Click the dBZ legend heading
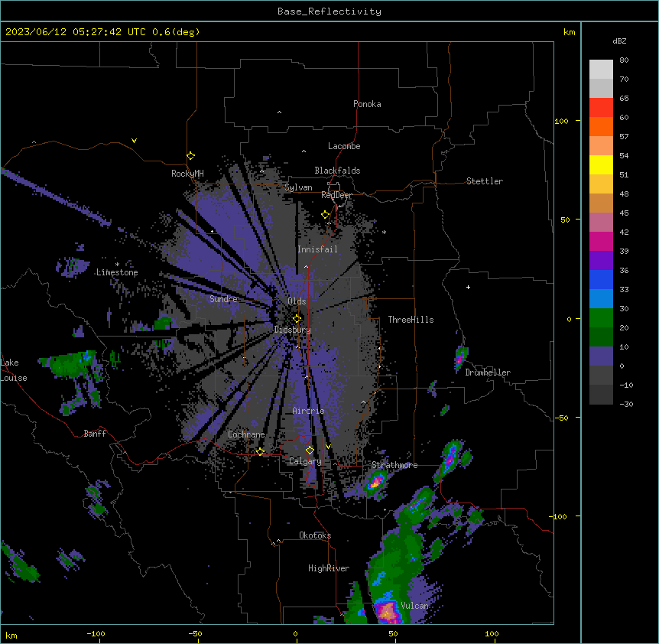Viewport: 659px width, 644px height. [619, 41]
